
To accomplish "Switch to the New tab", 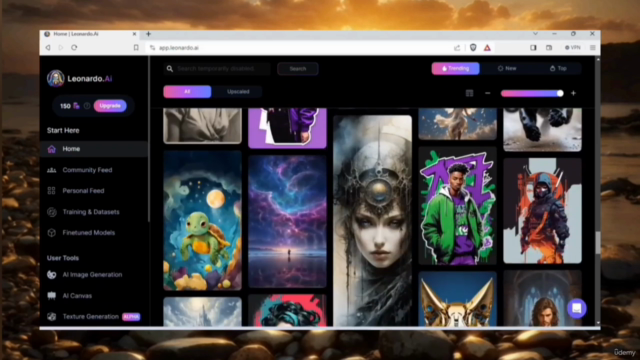I will point(507,69).
